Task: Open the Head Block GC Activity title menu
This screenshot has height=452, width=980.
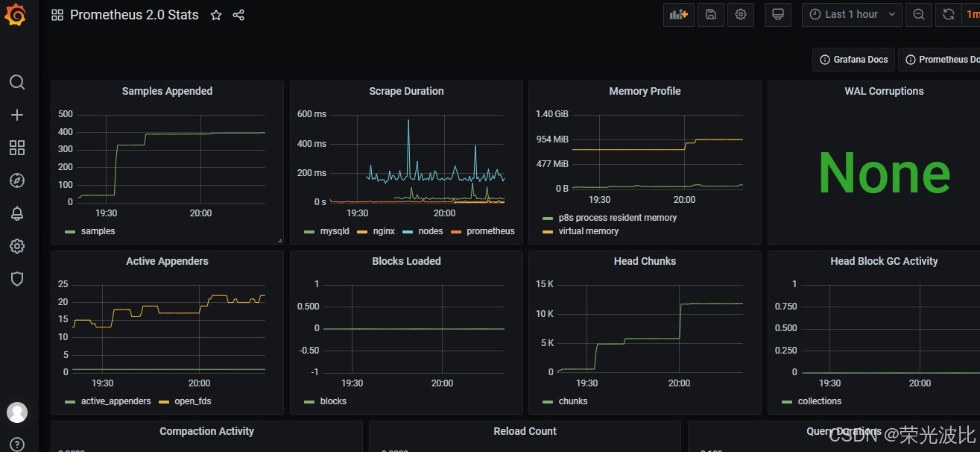Action: (x=884, y=261)
